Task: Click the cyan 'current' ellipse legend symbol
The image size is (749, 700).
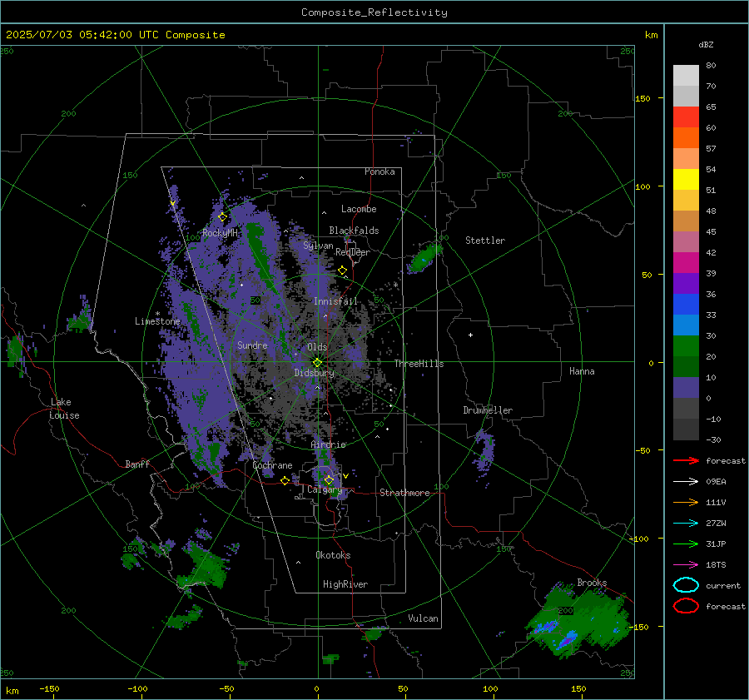Action: (686, 585)
